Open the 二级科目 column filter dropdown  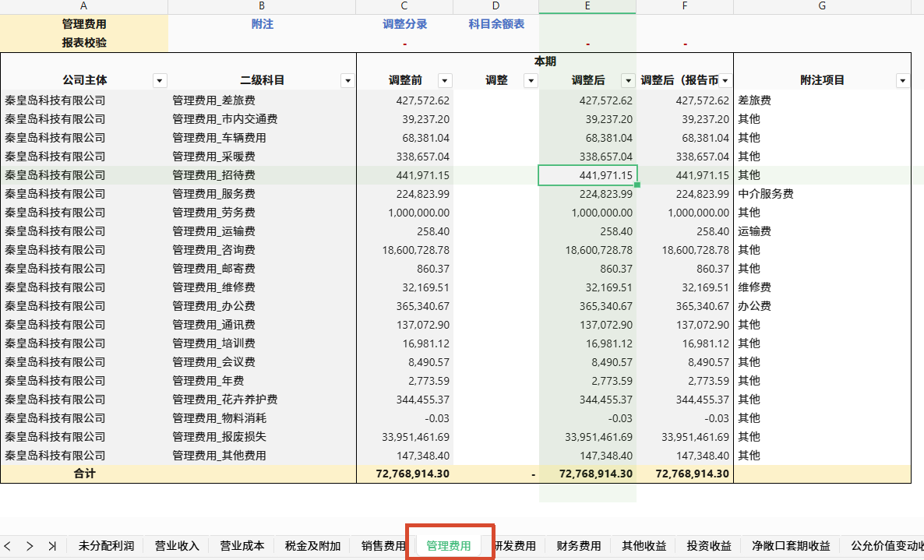click(x=347, y=81)
